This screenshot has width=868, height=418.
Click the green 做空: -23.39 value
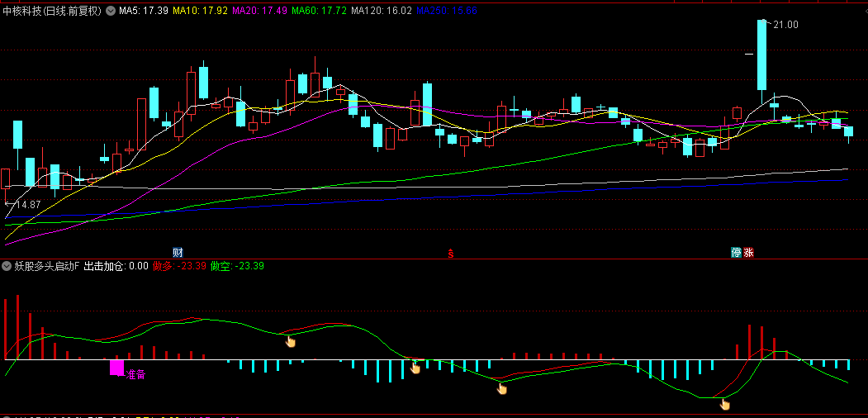tap(237, 266)
